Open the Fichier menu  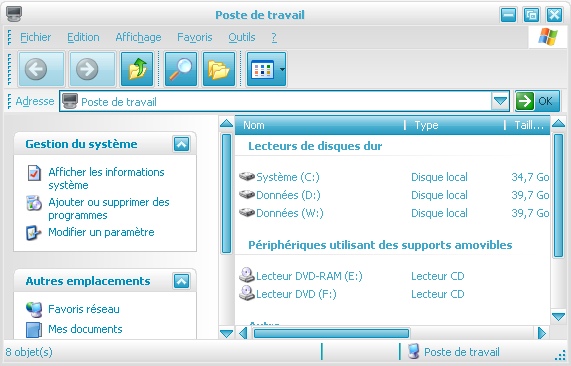click(35, 37)
